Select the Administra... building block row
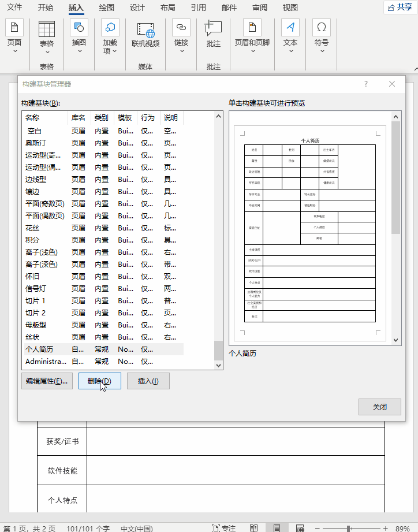418x532 pixels. tap(103, 362)
